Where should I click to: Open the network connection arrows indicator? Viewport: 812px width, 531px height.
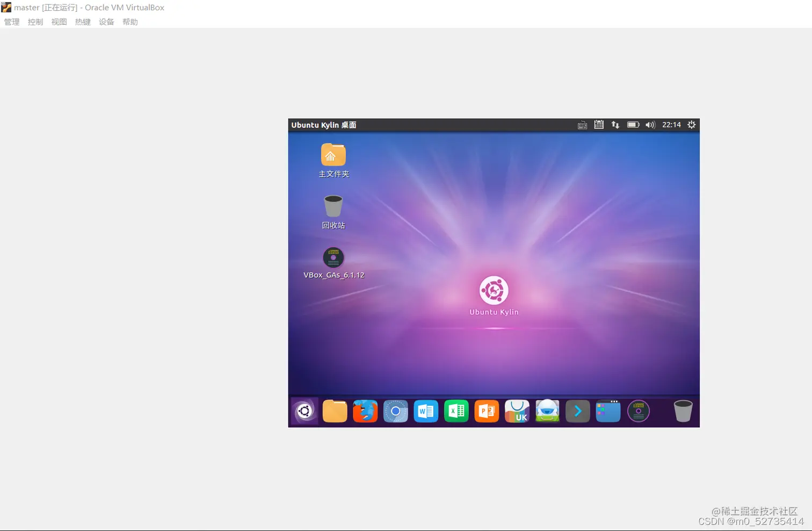pos(615,125)
